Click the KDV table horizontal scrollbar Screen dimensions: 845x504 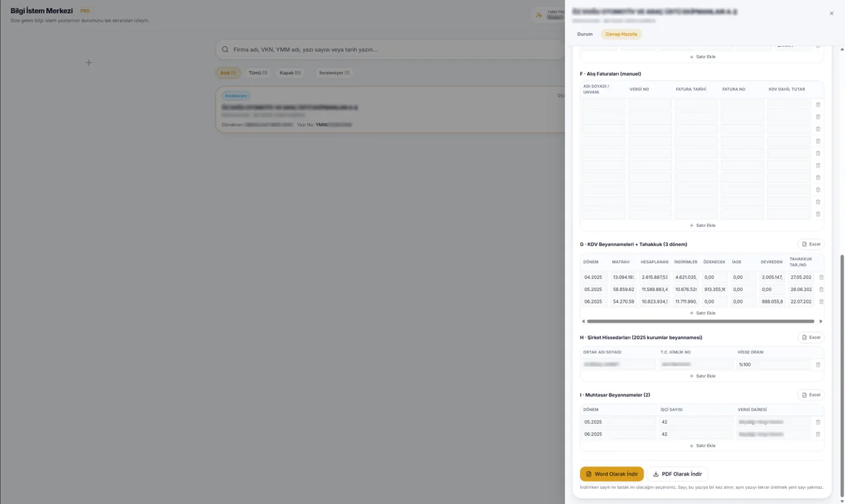700,321
